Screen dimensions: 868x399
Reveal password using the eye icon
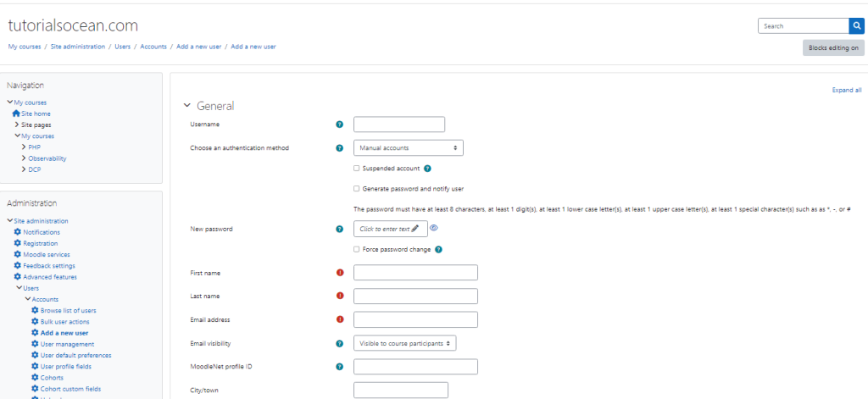pyautogui.click(x=434, y=228)
